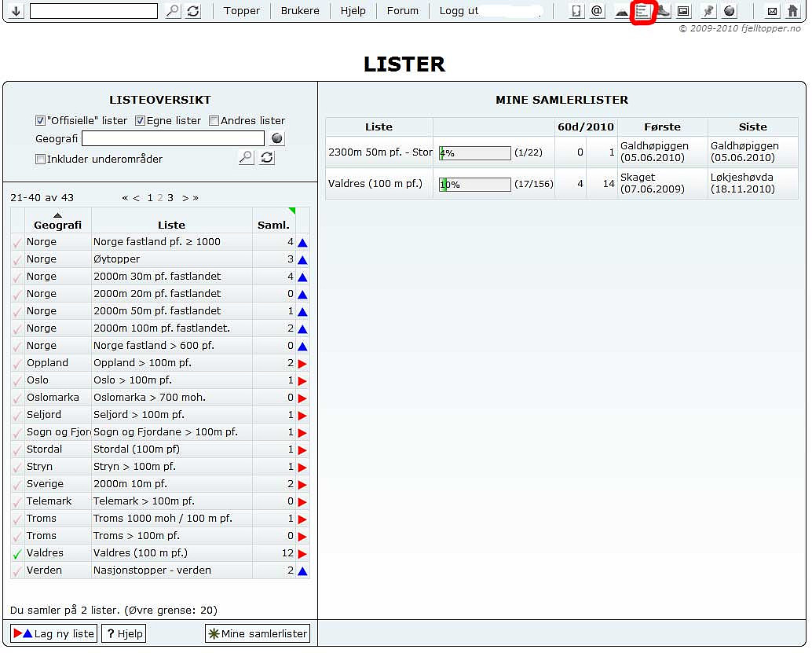Toggle the green checkmark on the Valdres row
This screenshot has height=653, width=812.
tap(17, 554)
